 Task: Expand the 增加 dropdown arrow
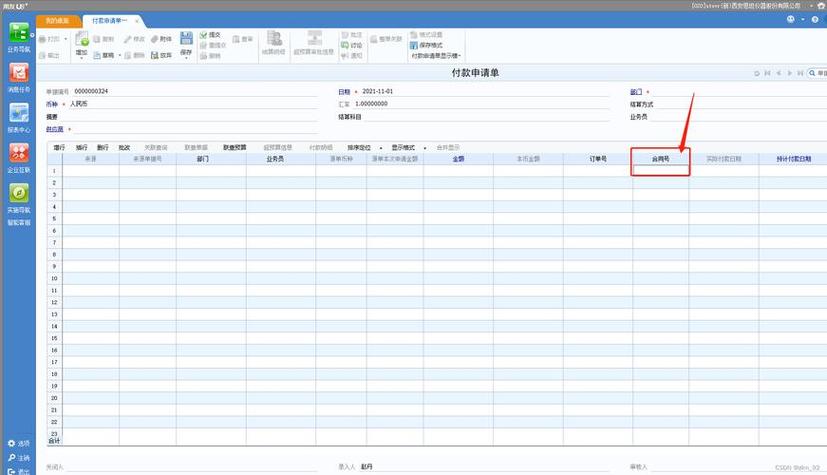pos(81,57)
